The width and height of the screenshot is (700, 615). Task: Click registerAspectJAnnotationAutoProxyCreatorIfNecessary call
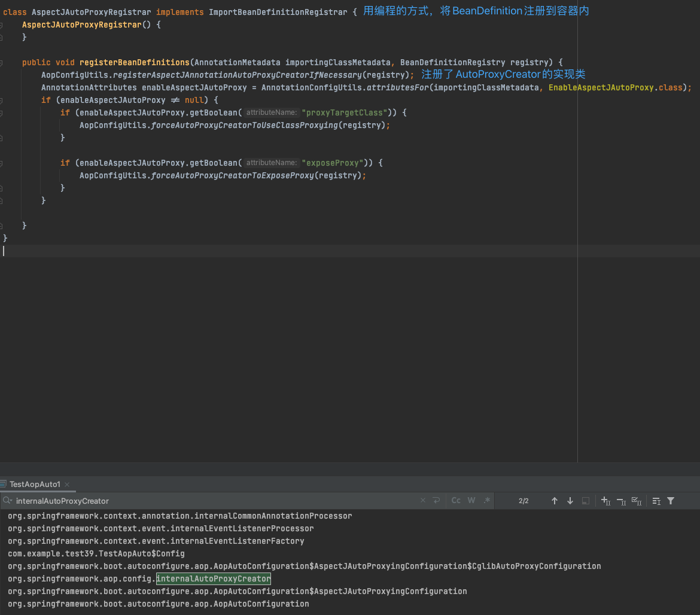click(x=237, y=75)
